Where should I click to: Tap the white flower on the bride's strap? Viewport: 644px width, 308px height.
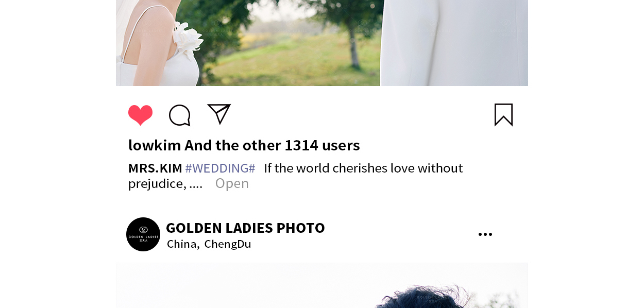pos(188,39)
